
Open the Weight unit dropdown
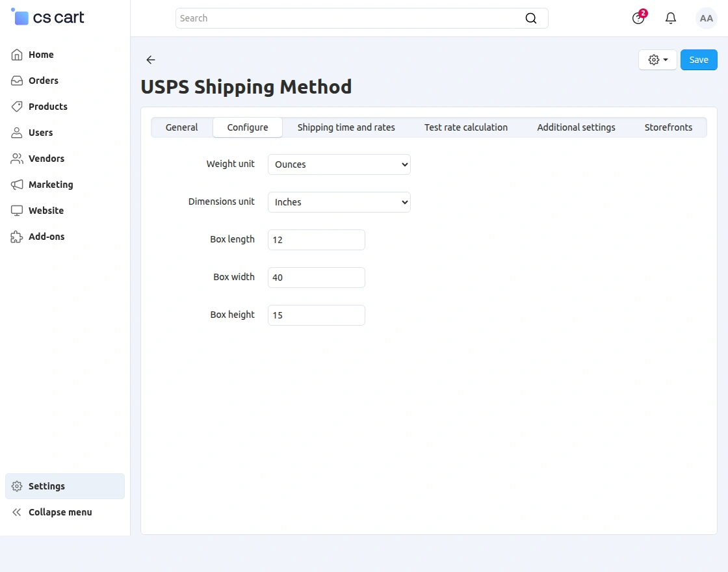point(339,164)
